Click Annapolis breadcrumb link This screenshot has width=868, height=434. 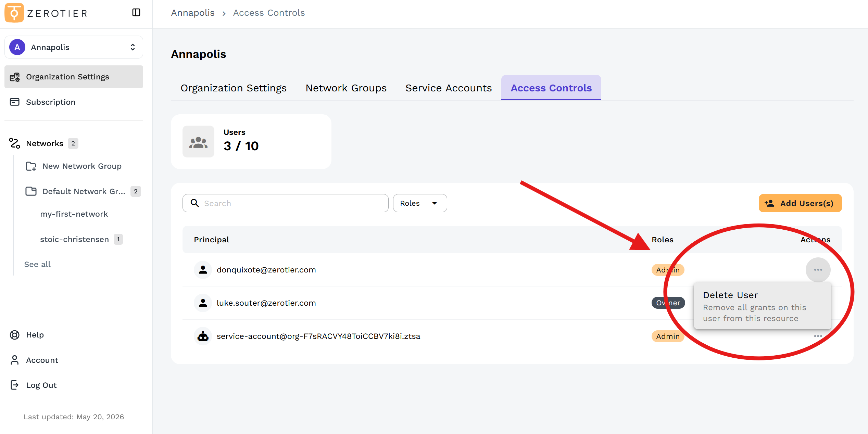point(193,13)
